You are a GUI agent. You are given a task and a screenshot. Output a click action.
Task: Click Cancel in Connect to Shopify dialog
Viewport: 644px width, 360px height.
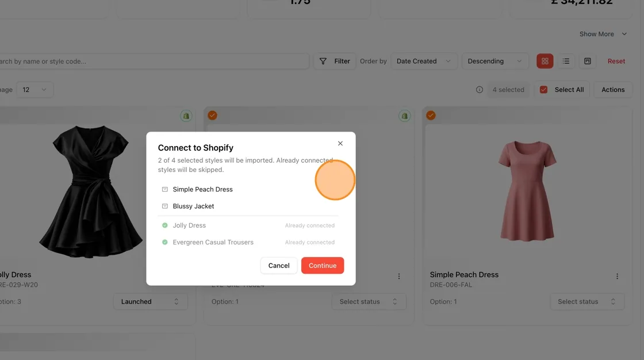[x=279, y=266]
